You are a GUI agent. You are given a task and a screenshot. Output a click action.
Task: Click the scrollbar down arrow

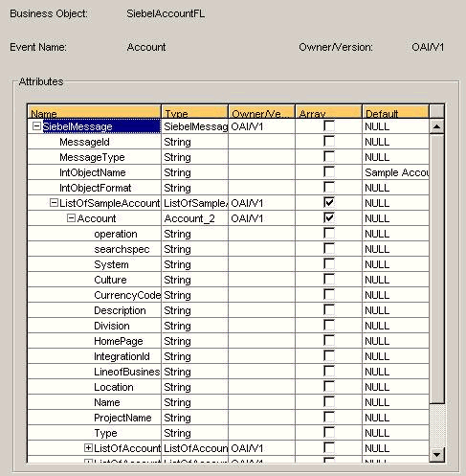[437, 454]
